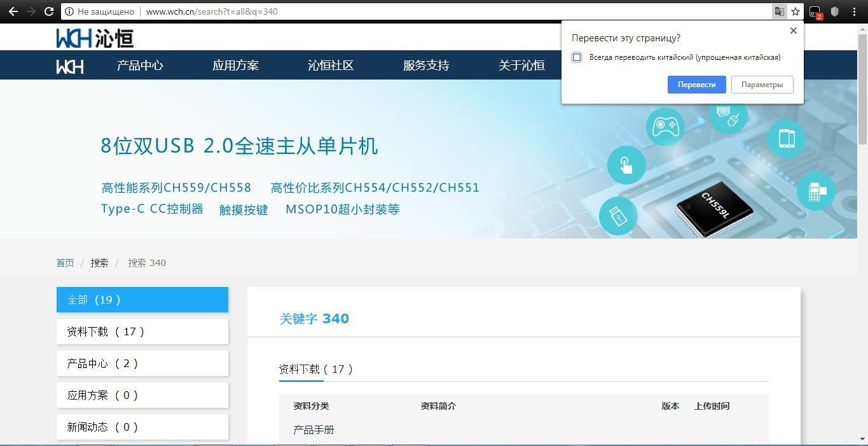
Task: Click the 产品手册 table row
Action: (x=524, y=430)
